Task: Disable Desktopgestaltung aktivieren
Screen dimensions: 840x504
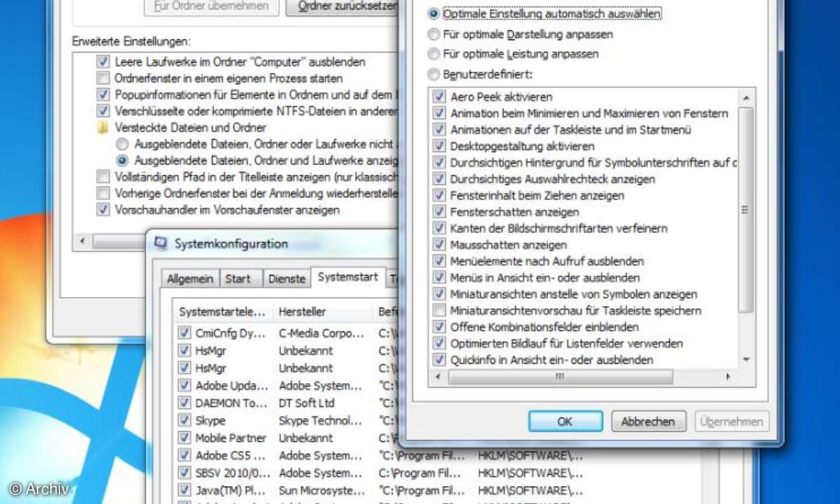Action: 439,146
